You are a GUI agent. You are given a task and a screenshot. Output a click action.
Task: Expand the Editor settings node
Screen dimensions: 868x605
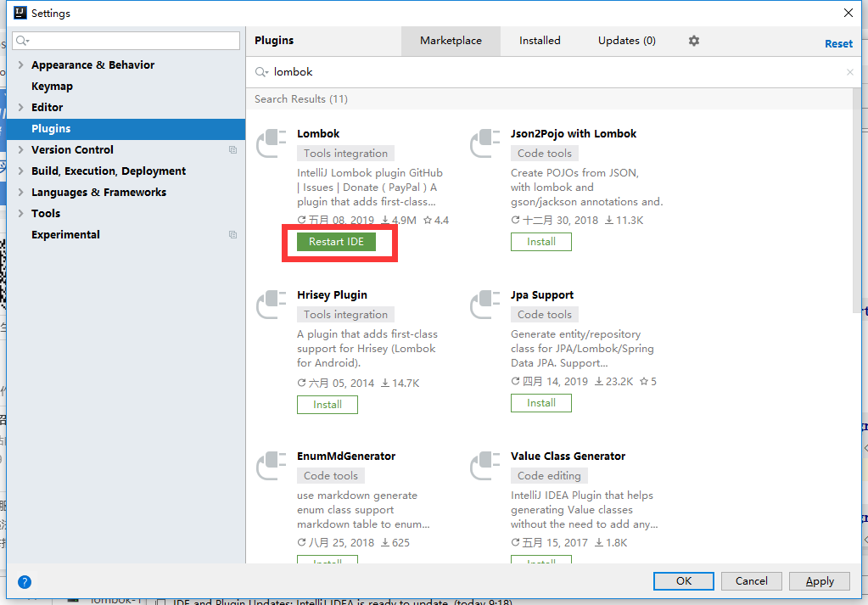click(x=20, y=108)
